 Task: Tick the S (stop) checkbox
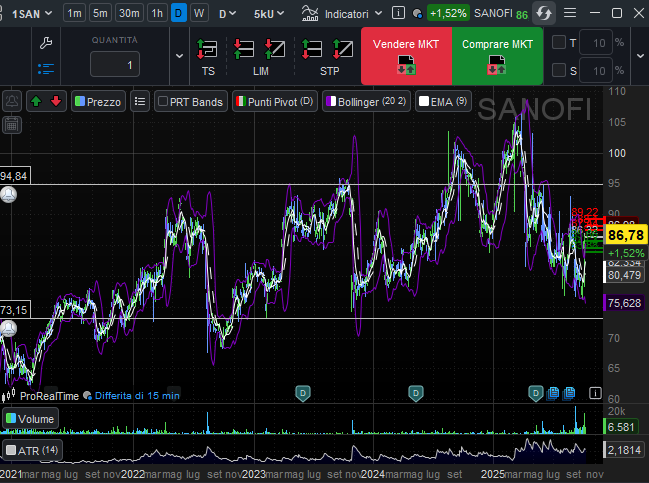(558, 70)
